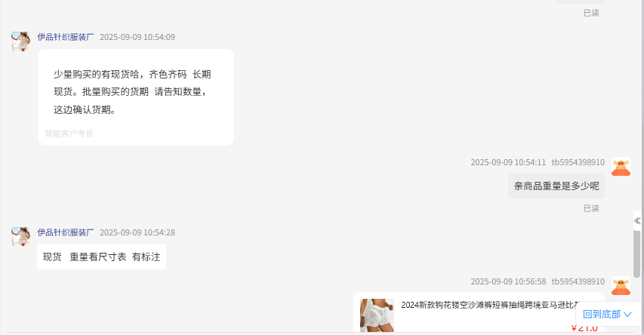This screenshot has height=335, width=644.
Task: Open 伊品针织服装厂 name at 10:54:28
Action: click(66, 232)
